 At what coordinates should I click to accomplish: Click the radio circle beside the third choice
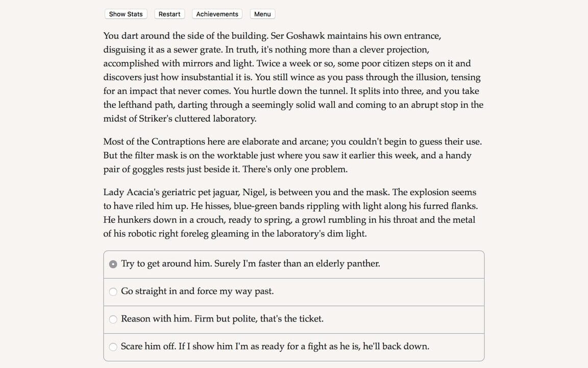pyautogui.click(x=113, y=318)
